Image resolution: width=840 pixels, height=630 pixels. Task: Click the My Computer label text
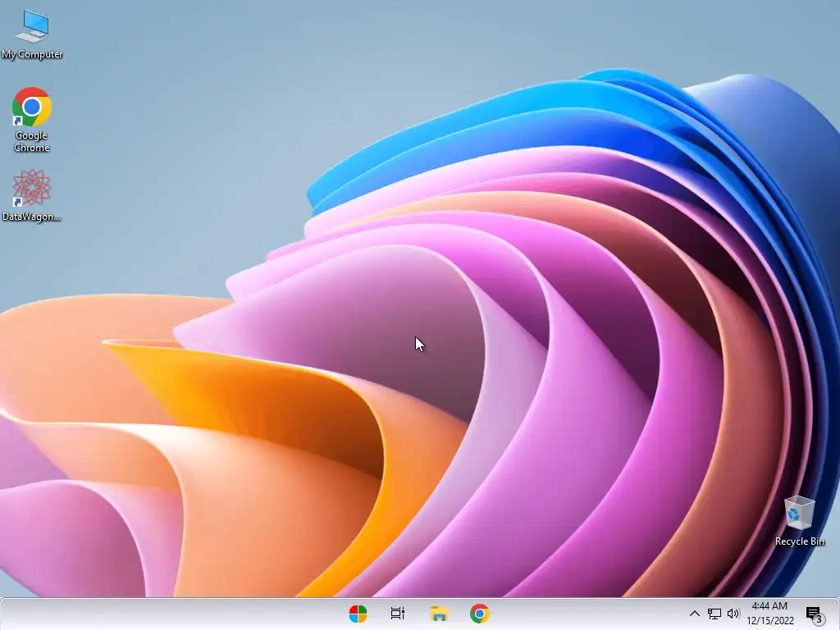click(x=32, y=54)
